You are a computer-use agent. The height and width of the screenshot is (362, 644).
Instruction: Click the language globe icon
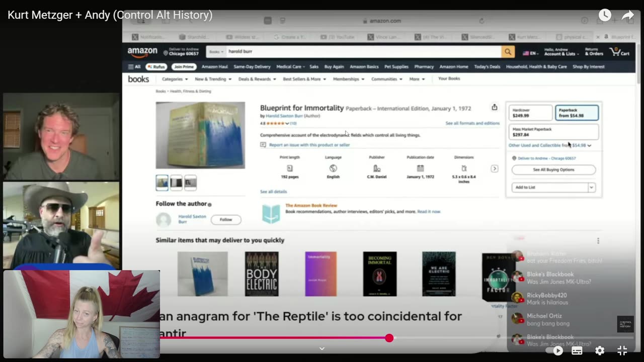pos(333,168)
